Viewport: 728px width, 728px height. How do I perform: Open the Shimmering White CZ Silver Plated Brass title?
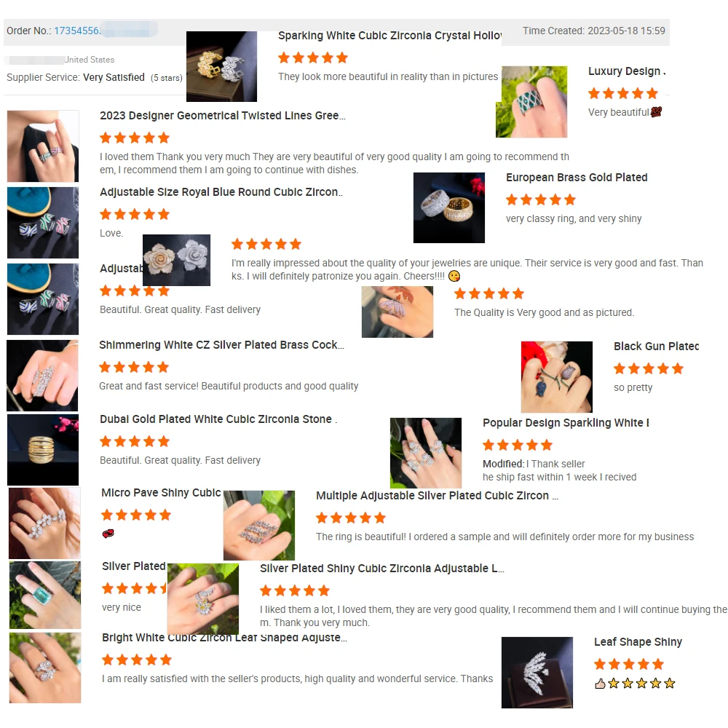[x=221, y=345]
